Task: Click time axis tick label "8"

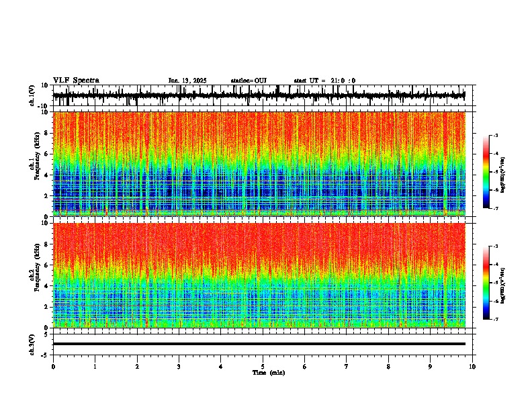Action: tap(388, 367)
